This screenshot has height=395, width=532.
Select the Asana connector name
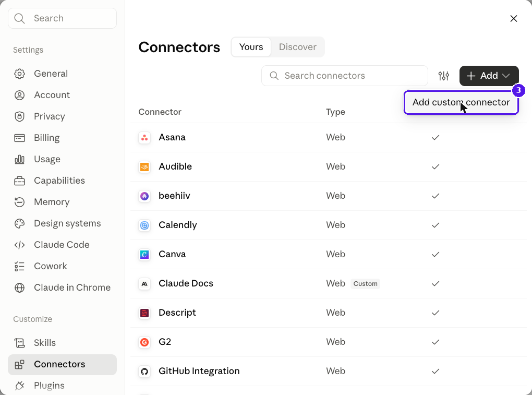[172, 137]
